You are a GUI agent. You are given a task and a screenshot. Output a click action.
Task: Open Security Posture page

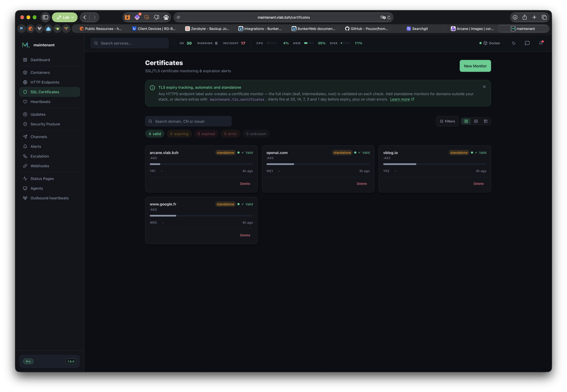[49, 124]
